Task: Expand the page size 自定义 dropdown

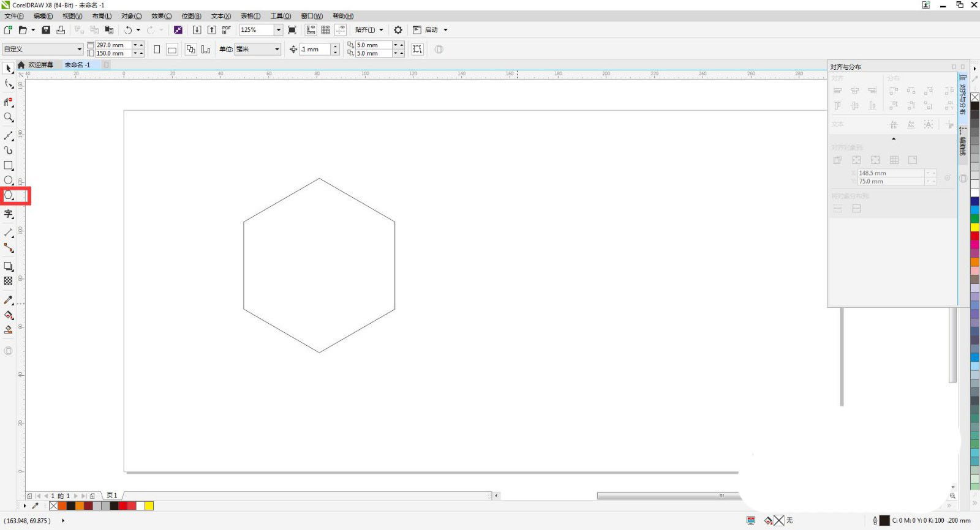Action: [79, 49]
